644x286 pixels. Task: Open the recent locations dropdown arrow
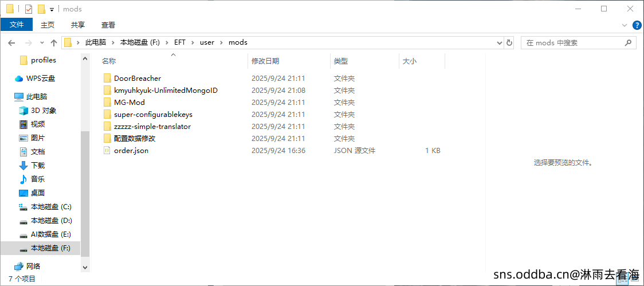(x=42, y=43)
